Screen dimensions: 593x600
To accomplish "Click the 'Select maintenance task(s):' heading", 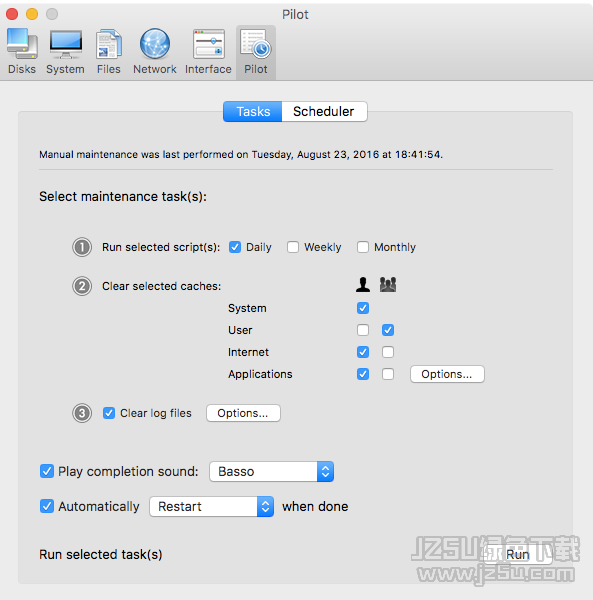I will tap(123, 197).
